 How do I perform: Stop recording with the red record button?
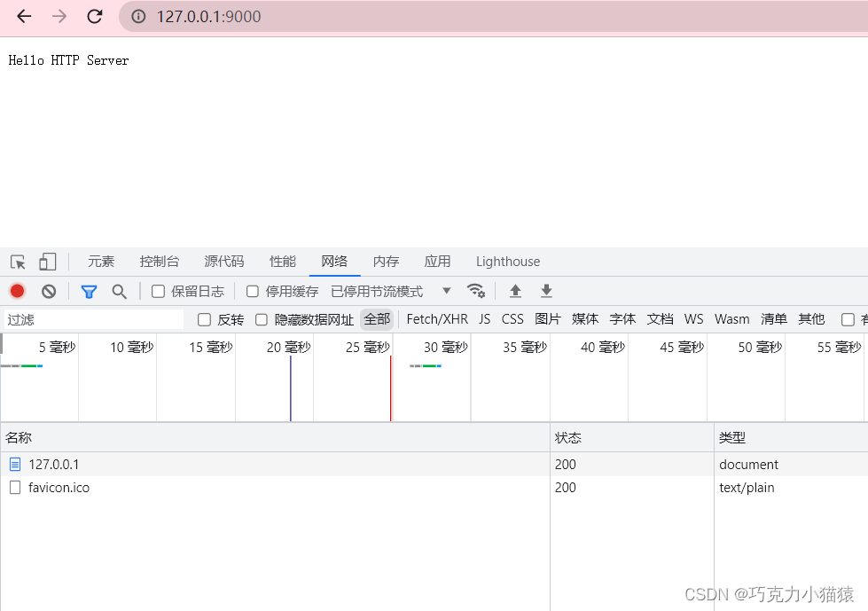click(x=17, y=291)
